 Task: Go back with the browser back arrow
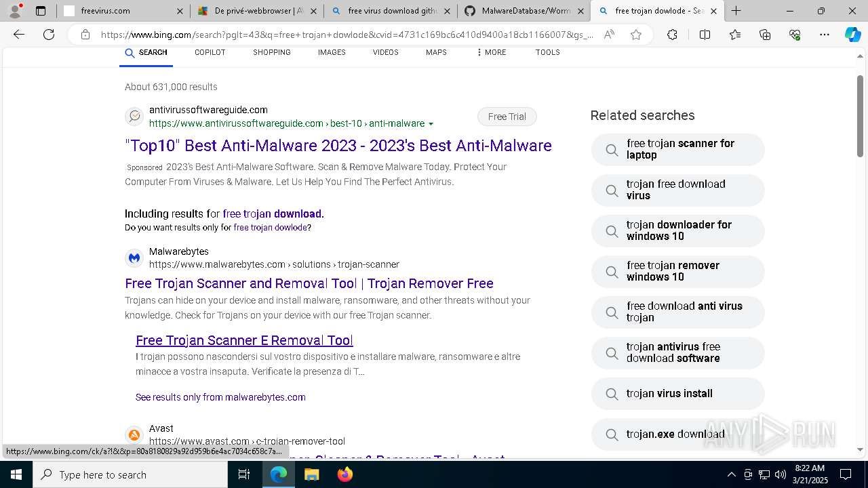[19, 35]
